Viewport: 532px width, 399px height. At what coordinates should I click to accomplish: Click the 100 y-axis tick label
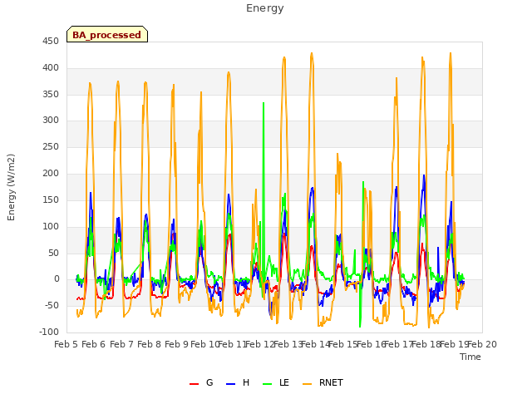click(51, 226)
